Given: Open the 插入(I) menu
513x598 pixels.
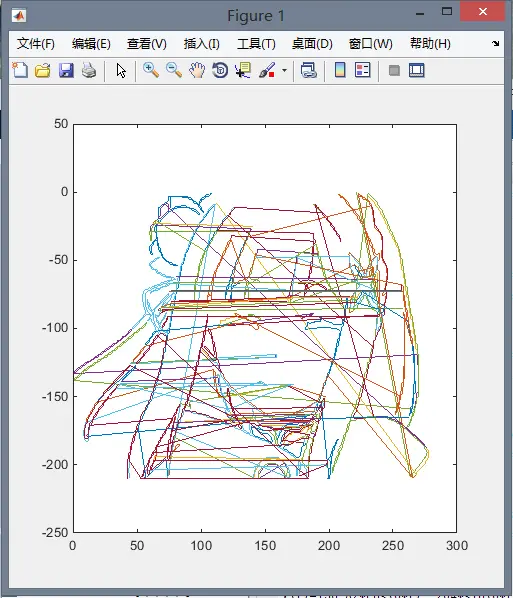Looking at the screenshot, I should [x=202, y=44].
